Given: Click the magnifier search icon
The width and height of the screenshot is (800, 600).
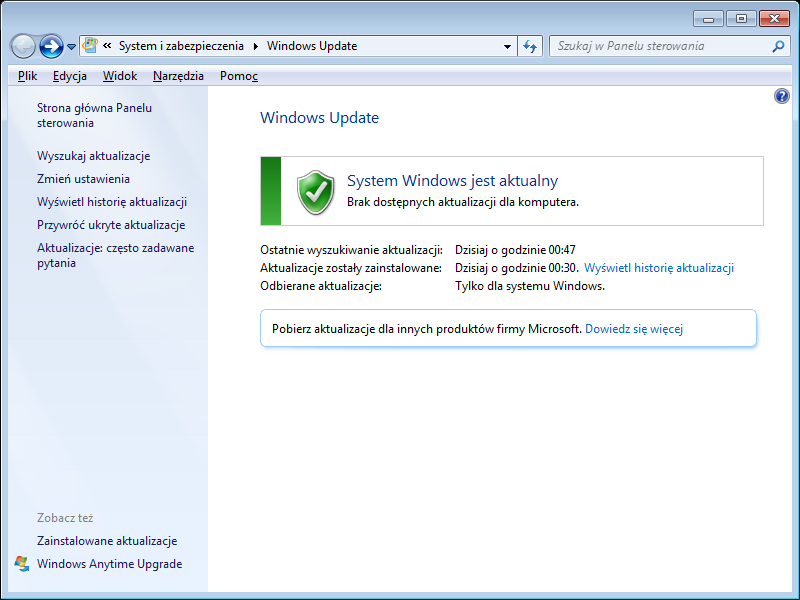Looking at the screenshot, I should click(x=778, y=46).
